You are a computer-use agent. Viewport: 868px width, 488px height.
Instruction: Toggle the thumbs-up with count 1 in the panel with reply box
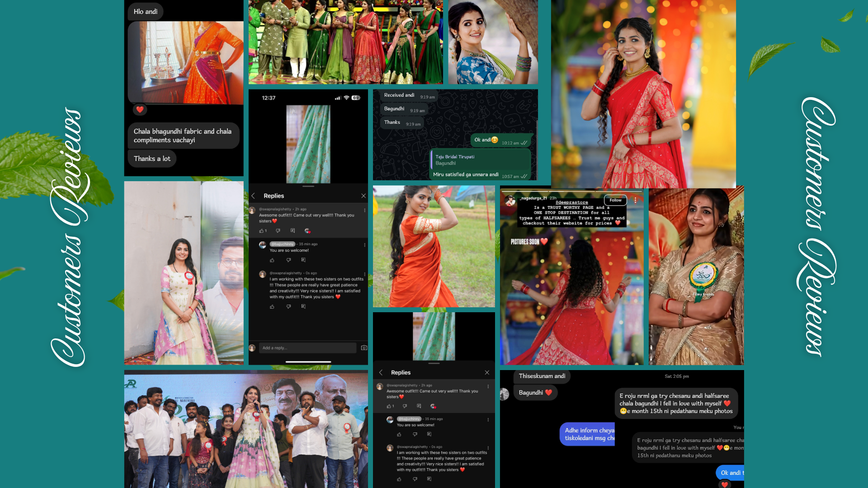coord(262,231)
